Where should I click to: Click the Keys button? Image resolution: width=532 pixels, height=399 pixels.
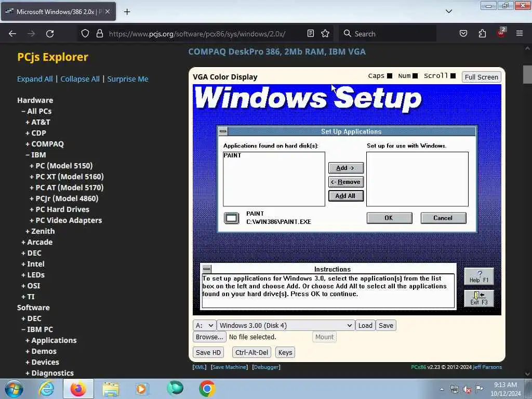285,353
